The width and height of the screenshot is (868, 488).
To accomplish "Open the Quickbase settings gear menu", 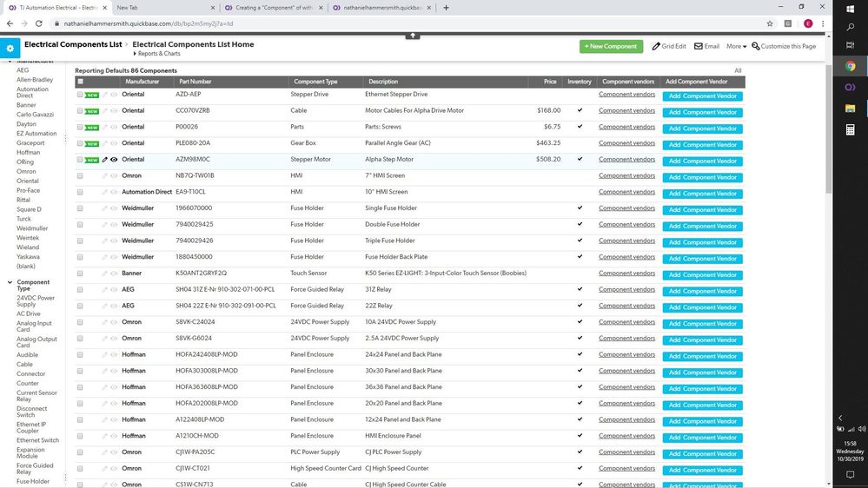I will point(10,48).
